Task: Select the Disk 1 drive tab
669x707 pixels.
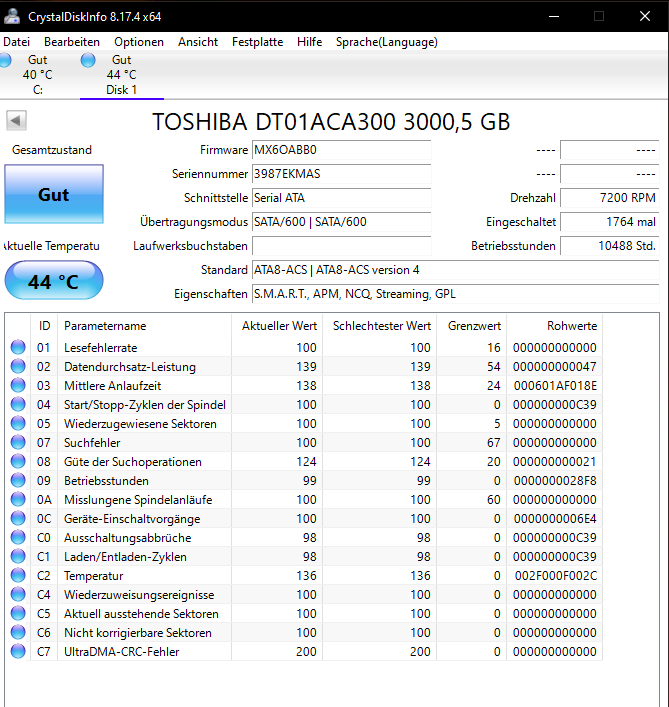Action: point(122,75)
